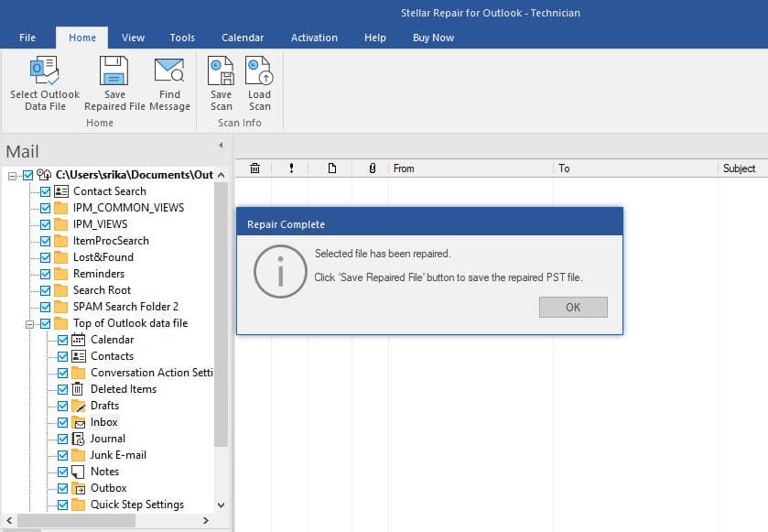Viewport: 768px width, 532px height.
Task: Sort by the attachment paperclip column icon
Action: point(372,168)
